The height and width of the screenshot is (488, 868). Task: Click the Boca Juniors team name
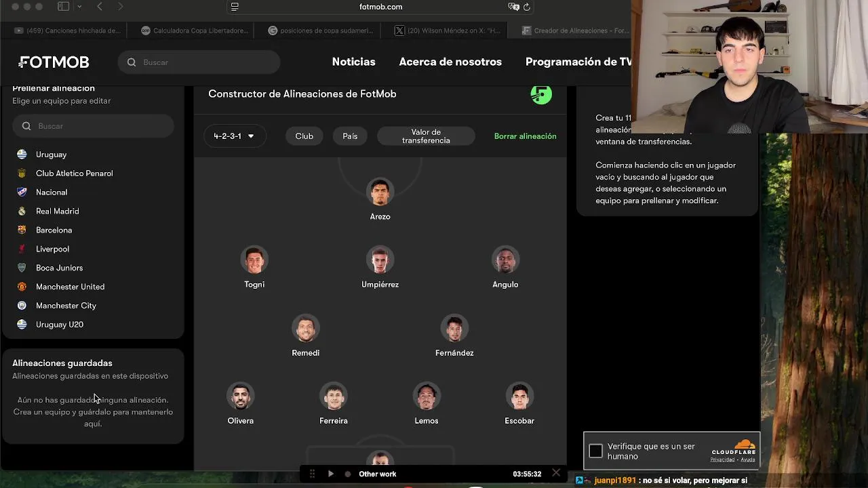pos(59,268)
